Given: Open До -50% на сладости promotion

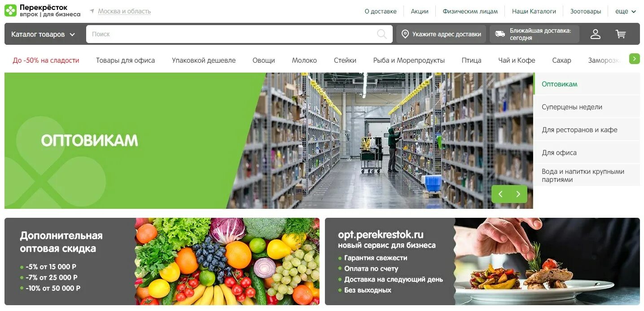Looking at the screenshot, I should [x=46, y=60].
